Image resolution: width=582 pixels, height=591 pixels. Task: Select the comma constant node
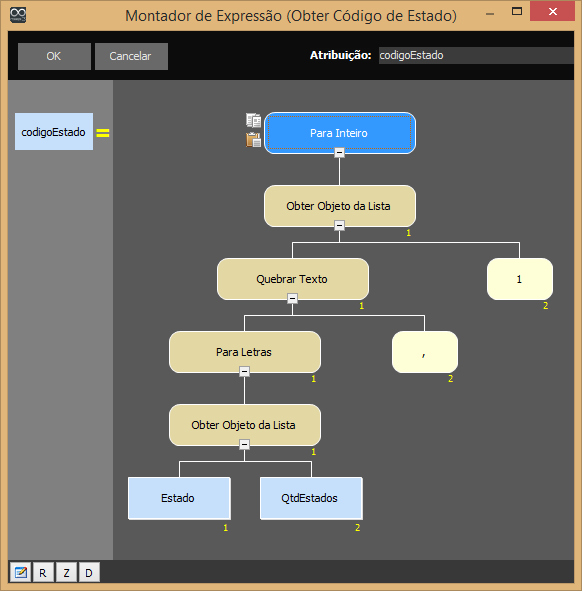(425, 352)
